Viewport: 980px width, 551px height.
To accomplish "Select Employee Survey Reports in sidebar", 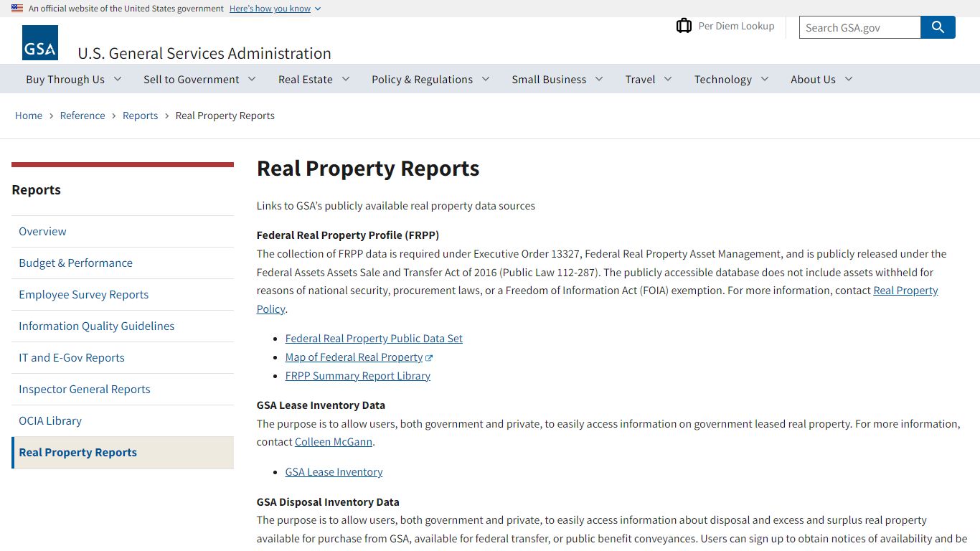I will point(123,294).
